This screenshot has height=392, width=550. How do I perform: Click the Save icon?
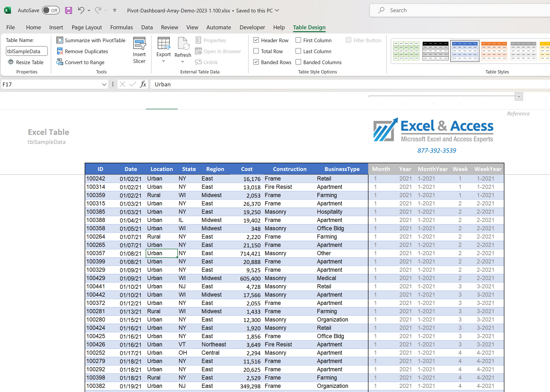point(69,10)
